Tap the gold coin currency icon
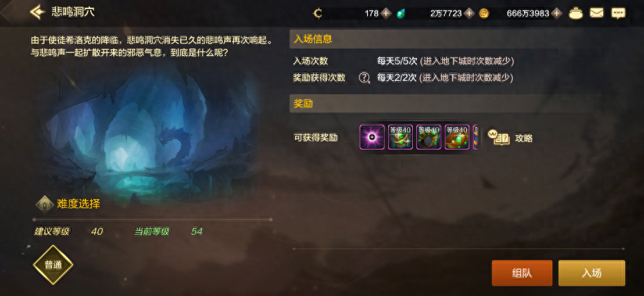The image size is (644, 296). [484, 14]
